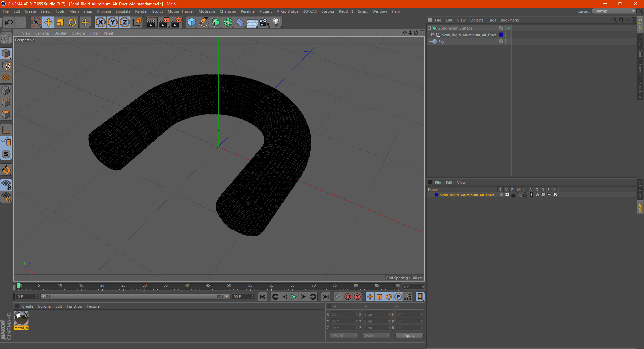Select the Rotate tool in top toolbar
The height and width of the screenshot is (349, 644).
[72, 22]
